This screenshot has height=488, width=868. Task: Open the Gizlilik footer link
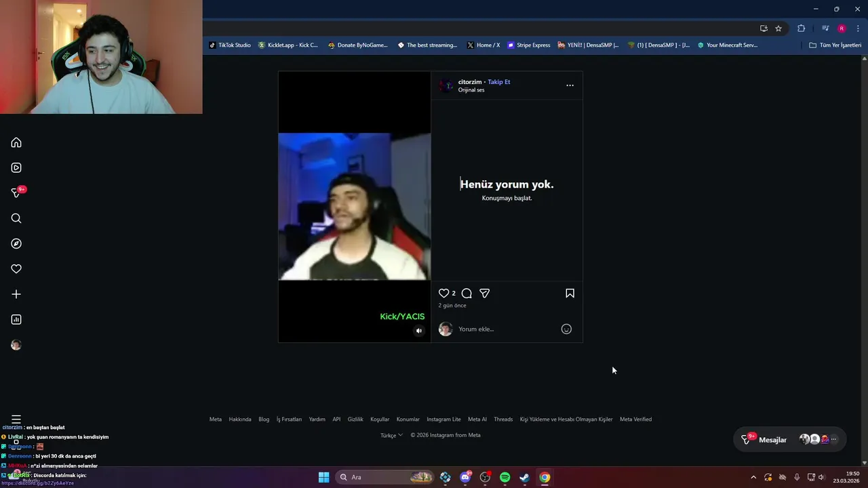click(355, 419)
